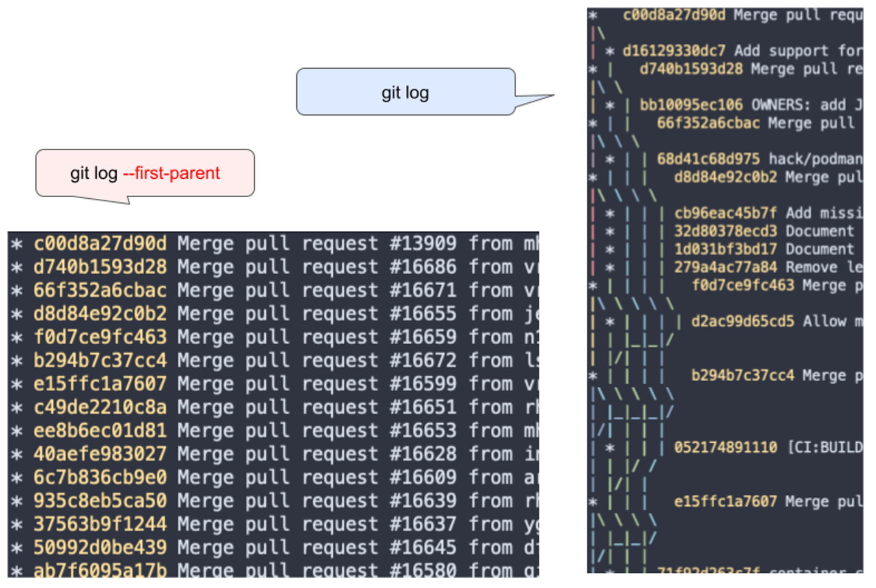
Task: Select e15ffc1a7607 merge pull request #16599
Action: point(274,384)
